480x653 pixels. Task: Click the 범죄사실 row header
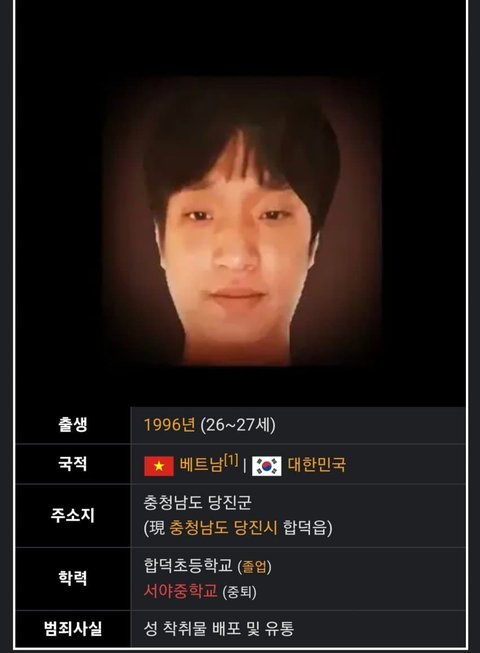point(73,628)
